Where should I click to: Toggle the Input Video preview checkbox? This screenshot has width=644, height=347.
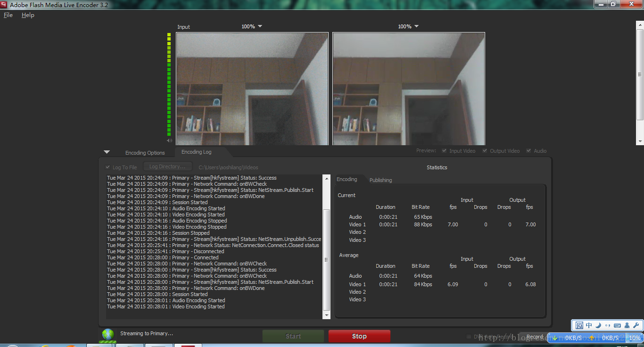(444, 151)
